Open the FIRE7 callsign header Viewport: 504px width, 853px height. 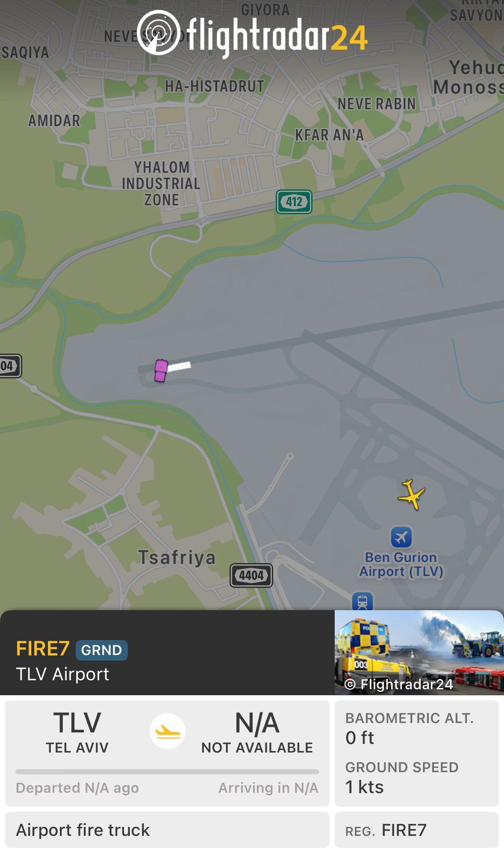(x=43, y=649)
